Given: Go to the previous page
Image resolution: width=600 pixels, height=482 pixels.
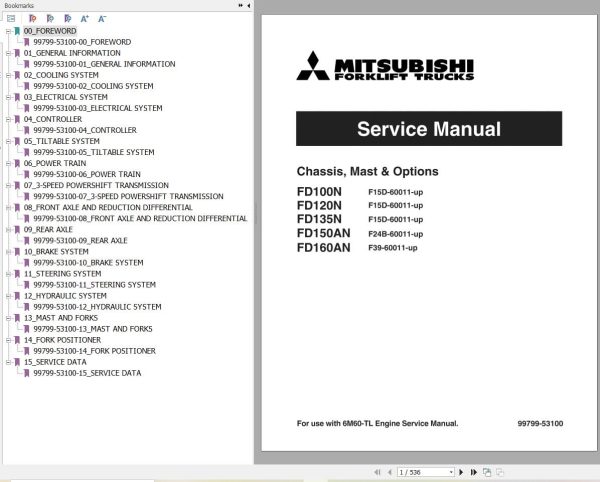Looking at the screenshot, I should (x=390, y=472).
